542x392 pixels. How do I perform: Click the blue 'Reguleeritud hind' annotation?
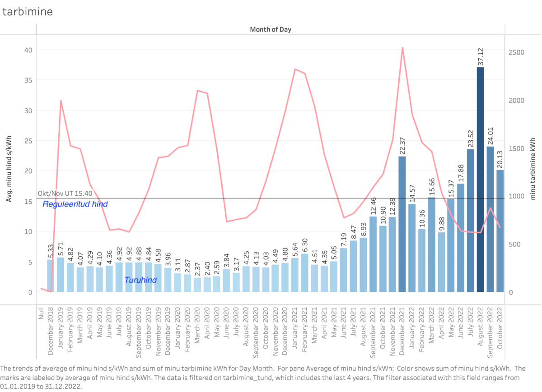click(x=75, y=204)
